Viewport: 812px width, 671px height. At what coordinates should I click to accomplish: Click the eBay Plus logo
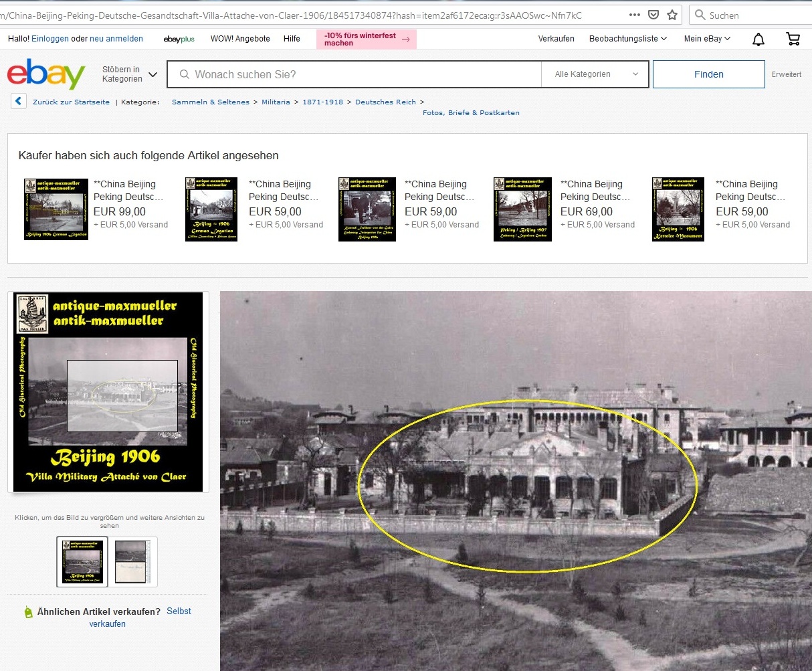[179, 39]
